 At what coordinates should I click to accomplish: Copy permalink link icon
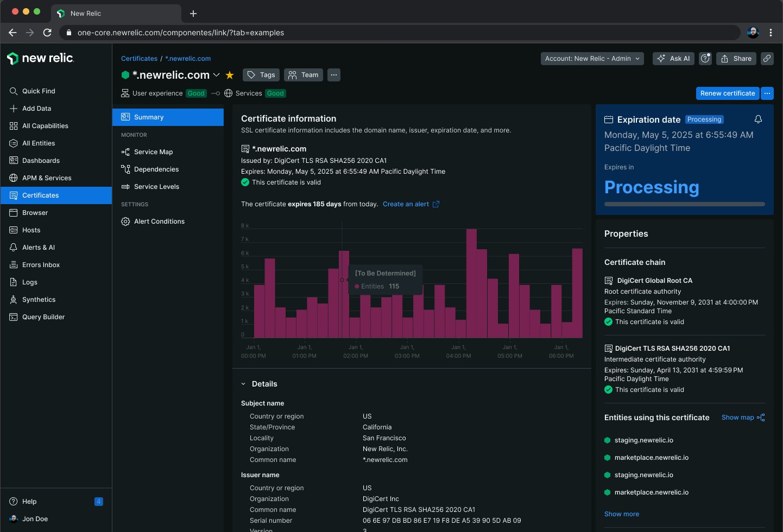click(767, 59)
